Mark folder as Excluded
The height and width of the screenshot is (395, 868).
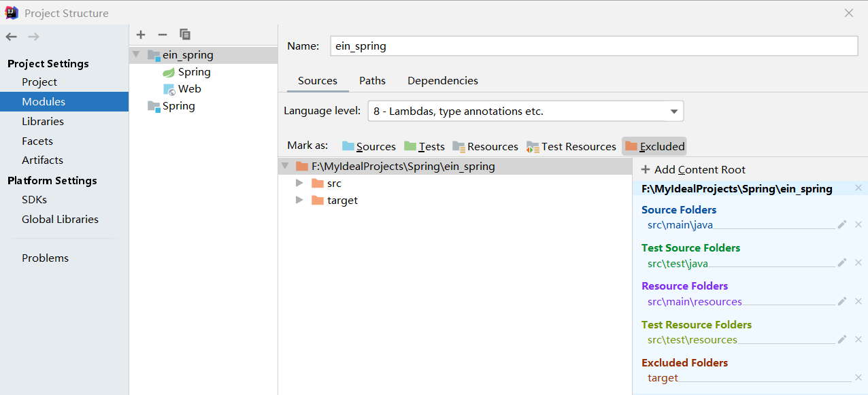(x=654, y=146)
